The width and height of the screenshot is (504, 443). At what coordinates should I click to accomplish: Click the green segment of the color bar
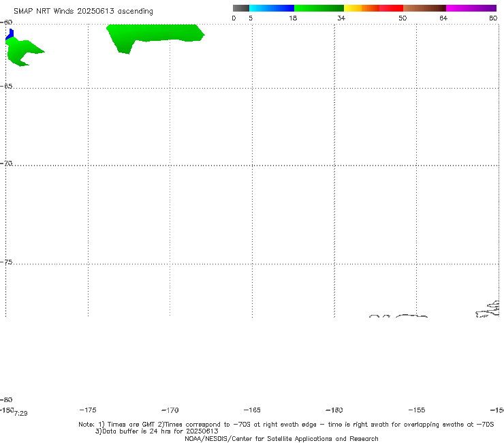[x=319, y=8]
